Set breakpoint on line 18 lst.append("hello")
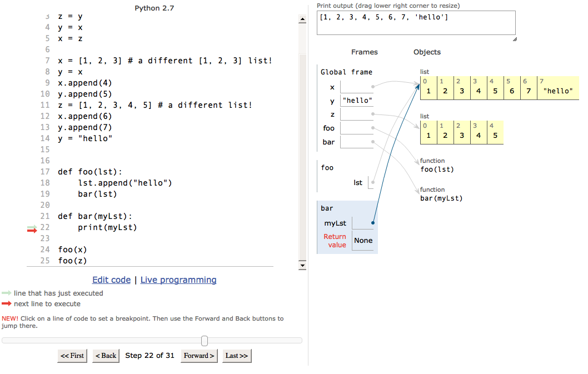588x374 pixels. coord(124,183)
